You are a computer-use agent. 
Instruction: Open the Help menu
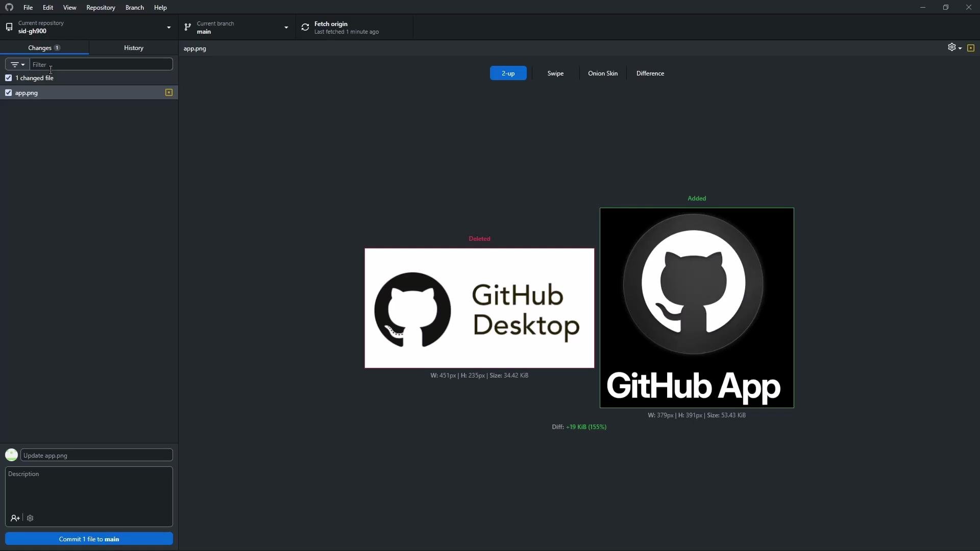coord(160,7)
